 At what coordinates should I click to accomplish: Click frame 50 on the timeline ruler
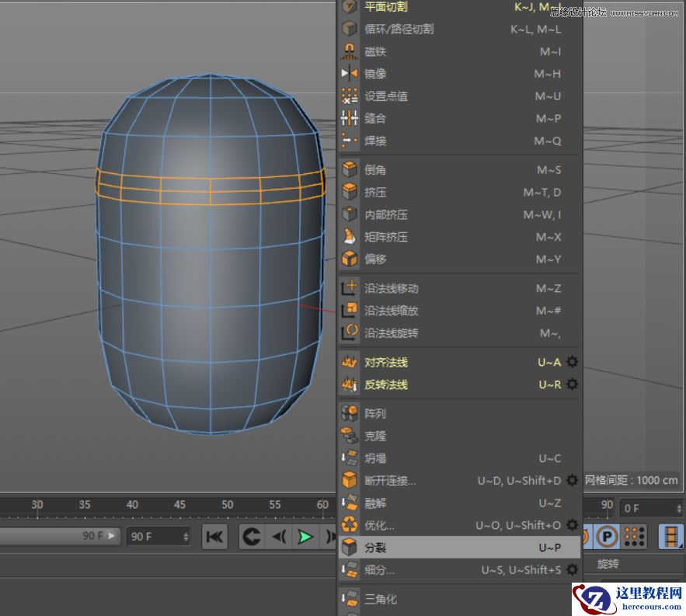tap(227, 504)
